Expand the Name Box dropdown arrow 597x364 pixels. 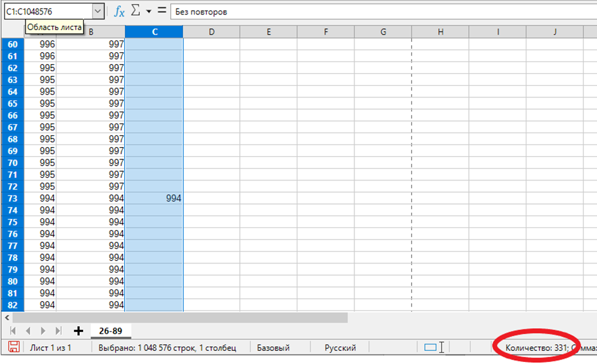tap(98, 12)
